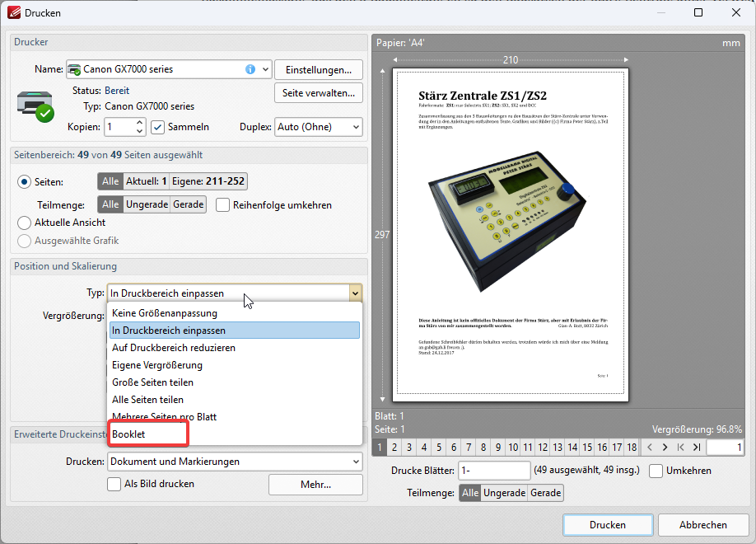Increase the Kopien count with up arrow
Viewport: 756px width, 544px height.
(139, 123)
